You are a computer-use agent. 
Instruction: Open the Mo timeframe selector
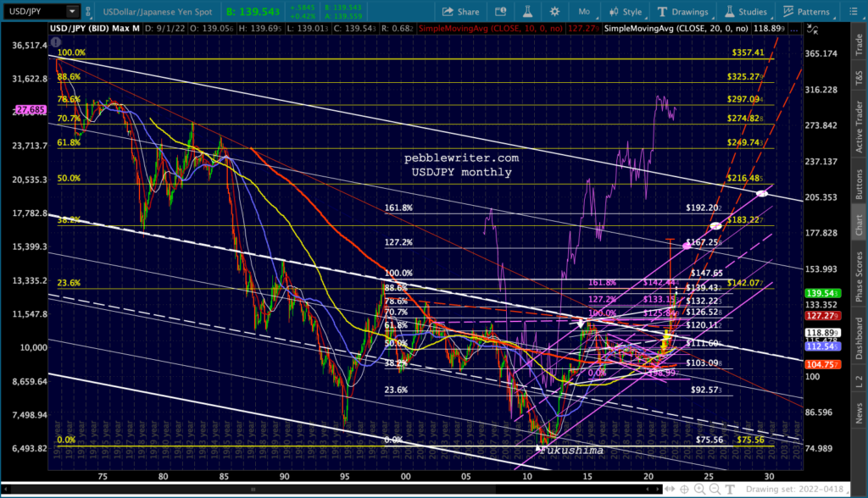584,12
